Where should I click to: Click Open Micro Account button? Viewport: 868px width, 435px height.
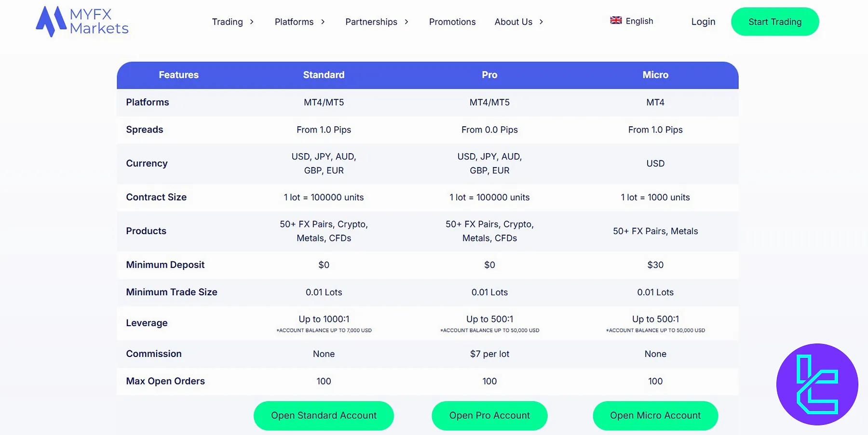click(655, 416)
